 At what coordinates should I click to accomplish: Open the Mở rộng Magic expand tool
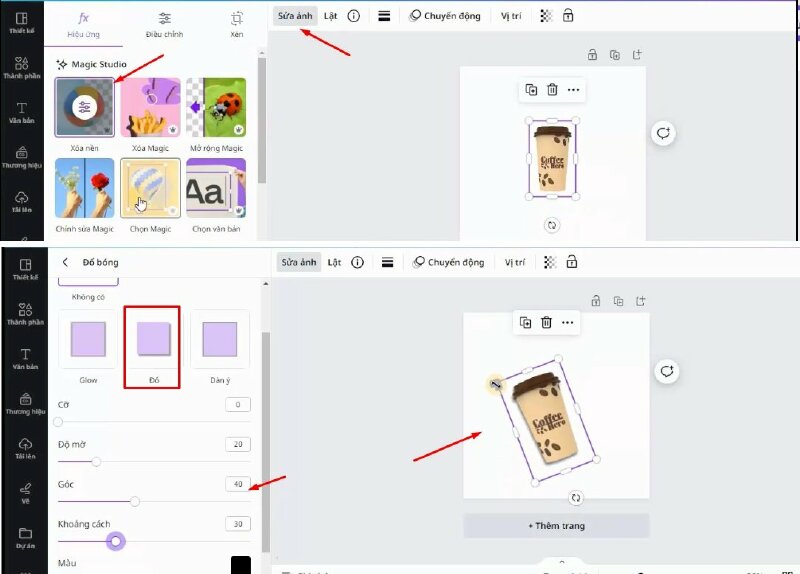(x=216, y=107)
